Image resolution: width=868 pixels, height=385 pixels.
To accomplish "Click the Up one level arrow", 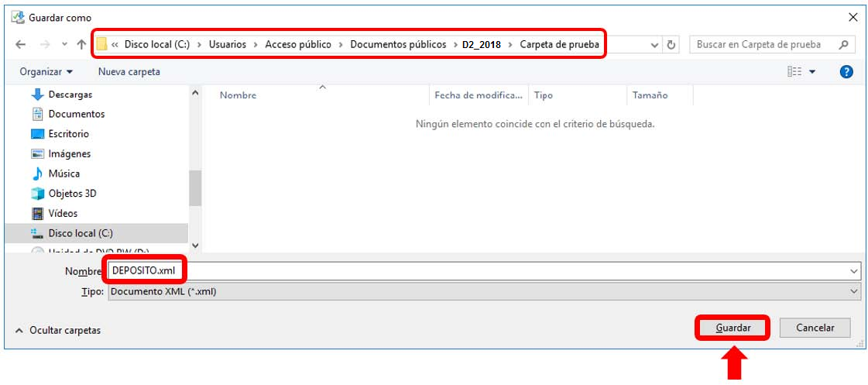I will coord(81,45).
